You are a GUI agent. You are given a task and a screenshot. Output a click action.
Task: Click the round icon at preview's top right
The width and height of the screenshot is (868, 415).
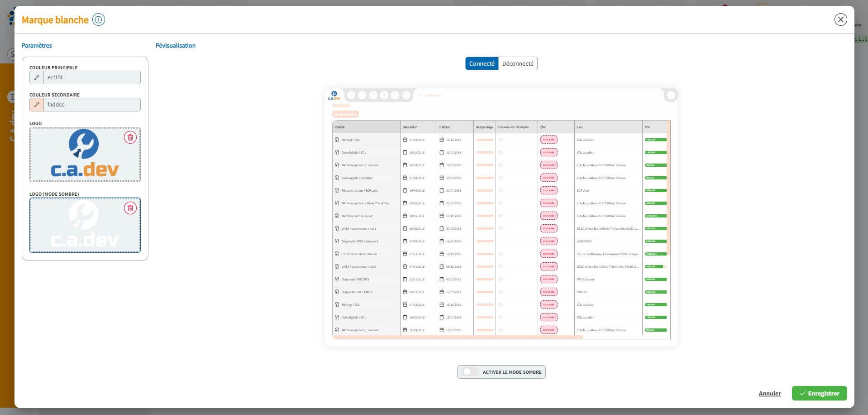pyautogui.click(x=671, y=95)
